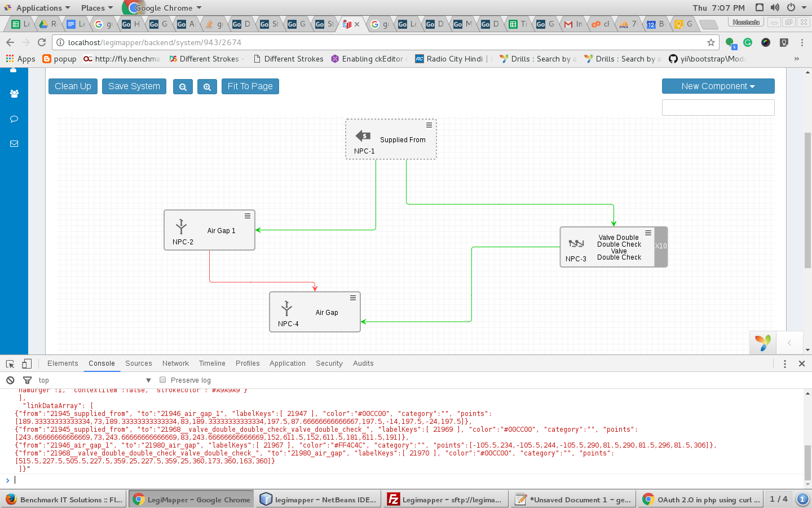The height and width of the screenshot is (508, 812).
Task: Switch to the Audits tab in DevTools
Action: click(363, 364)
